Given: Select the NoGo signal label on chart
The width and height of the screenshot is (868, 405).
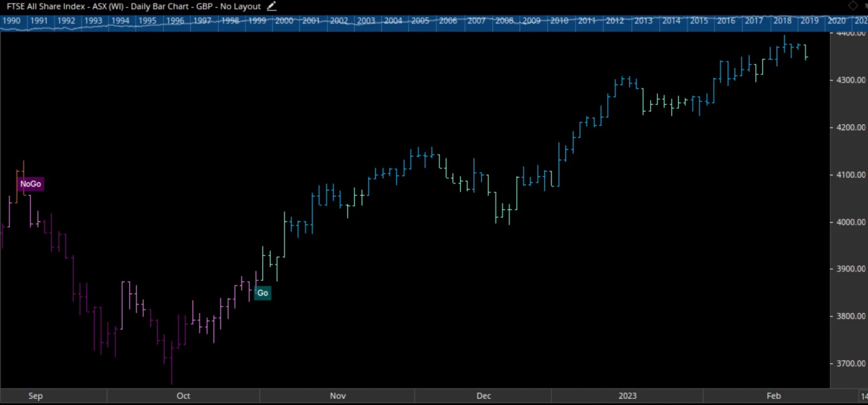Looking at the screenshot, I should (30, 184).
